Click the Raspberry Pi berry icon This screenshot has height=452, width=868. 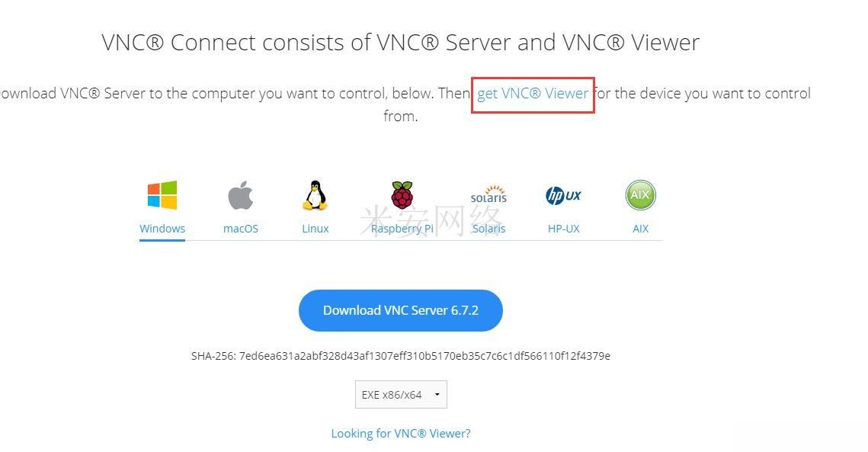(x=402, y=194)
